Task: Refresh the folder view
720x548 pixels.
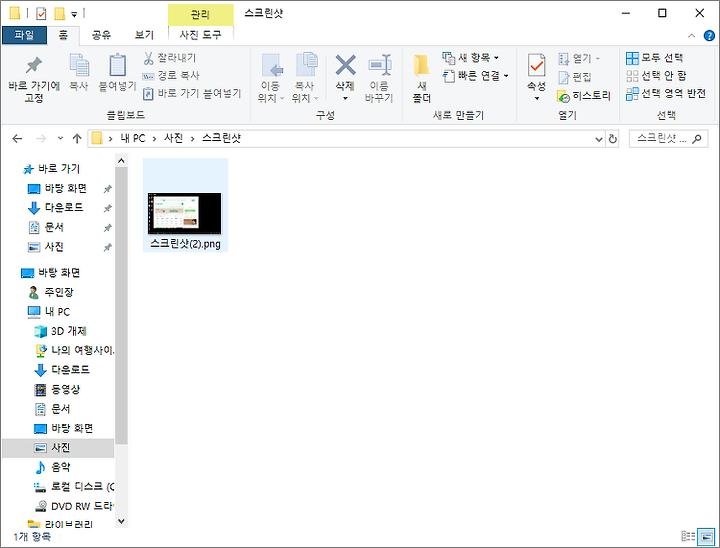Action: pyautogui.click(x=613, y=139)
